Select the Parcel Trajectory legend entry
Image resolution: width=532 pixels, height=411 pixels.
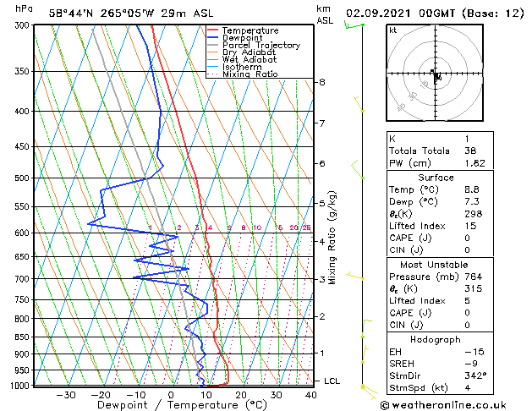[261, 46]
